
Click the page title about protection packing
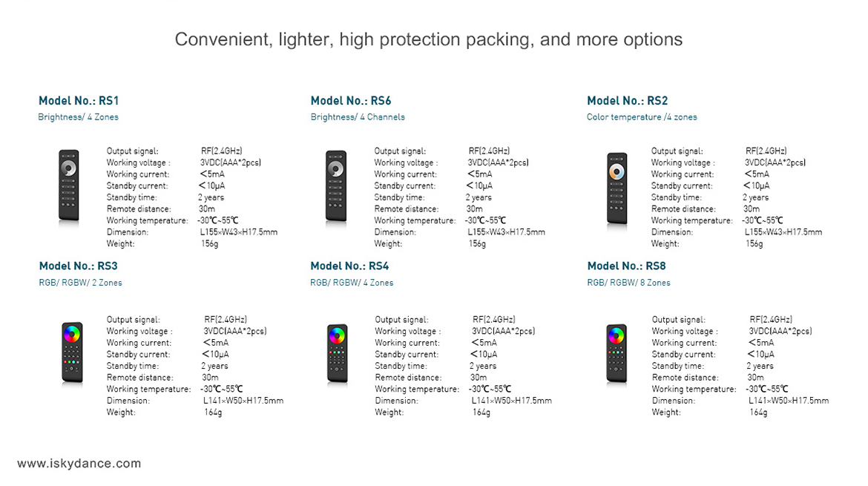pyautogui.click(x=429, y=39)
